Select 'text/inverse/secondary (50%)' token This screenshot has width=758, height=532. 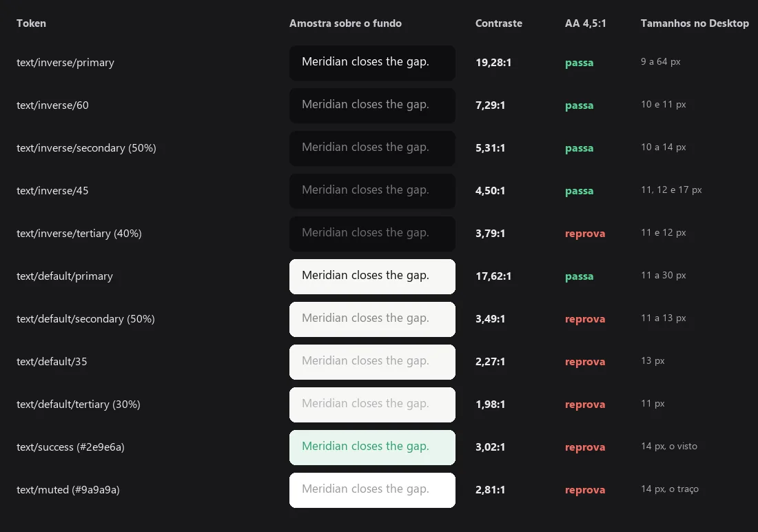tap(86, 148)
